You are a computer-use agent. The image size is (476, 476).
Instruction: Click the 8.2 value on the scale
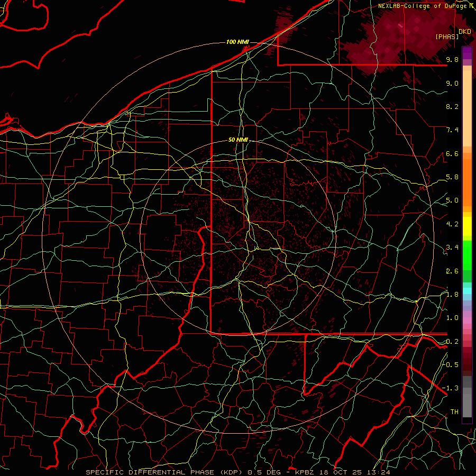click(x=452, y=106)
